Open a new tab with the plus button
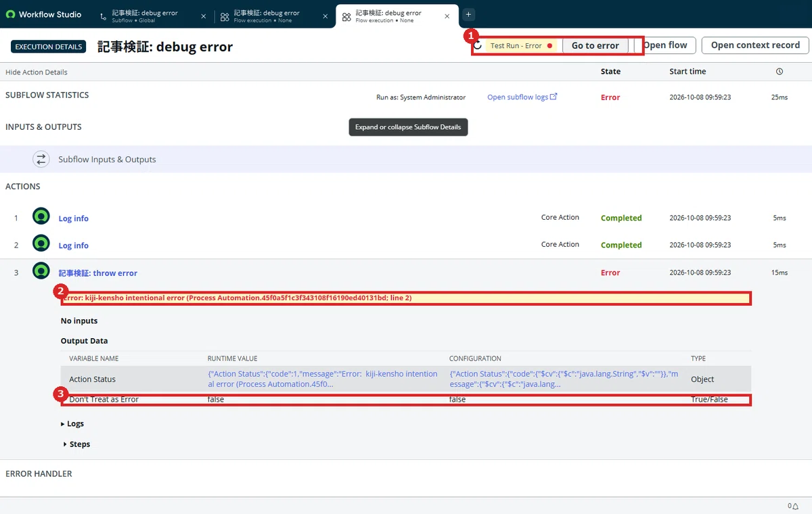This screenshot has height=514, width=812. coord(468,14)
